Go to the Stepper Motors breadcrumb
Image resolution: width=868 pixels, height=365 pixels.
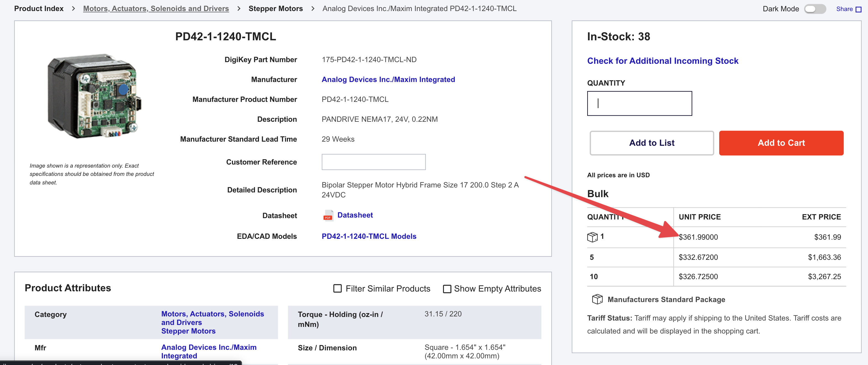276,9
